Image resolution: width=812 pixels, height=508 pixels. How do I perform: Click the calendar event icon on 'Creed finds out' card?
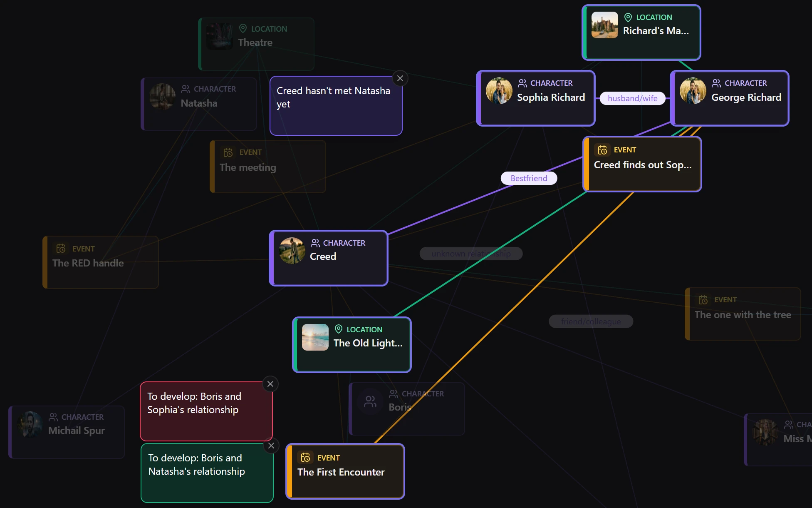[x=602, y=150]
